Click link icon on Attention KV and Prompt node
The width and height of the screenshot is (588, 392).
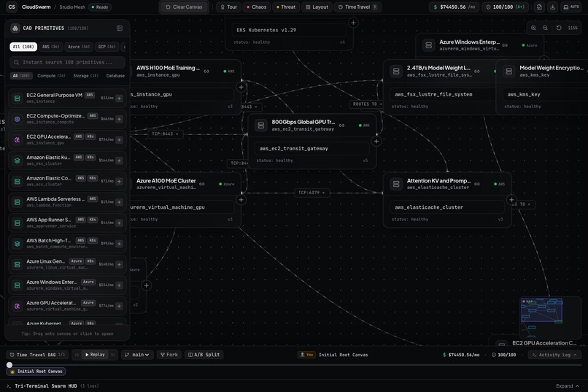point(477,184)
